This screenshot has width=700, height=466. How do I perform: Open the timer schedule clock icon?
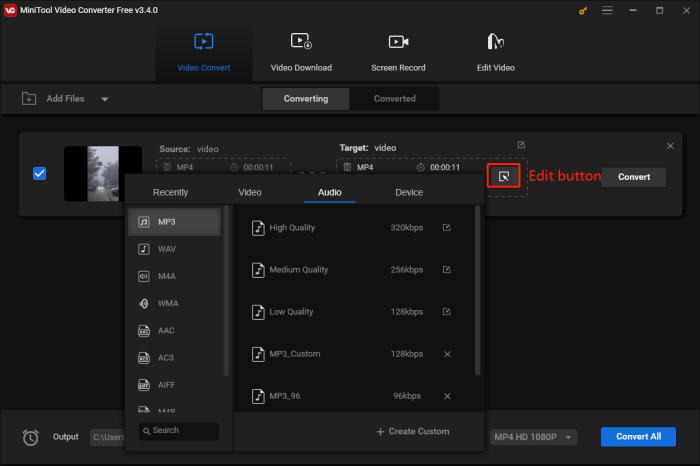(x=30, y=437)
